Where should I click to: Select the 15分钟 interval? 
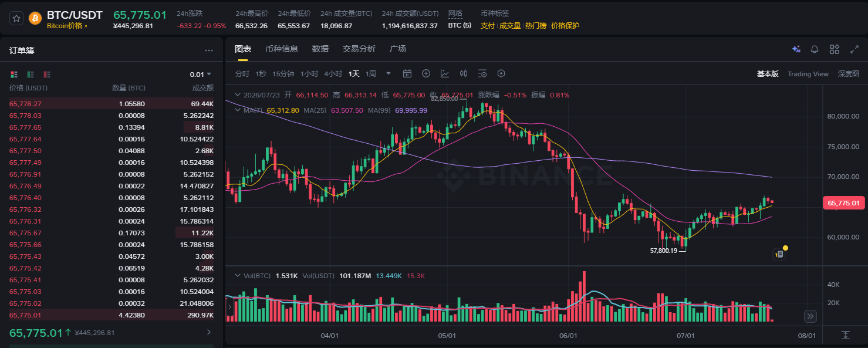click(283, 74)
